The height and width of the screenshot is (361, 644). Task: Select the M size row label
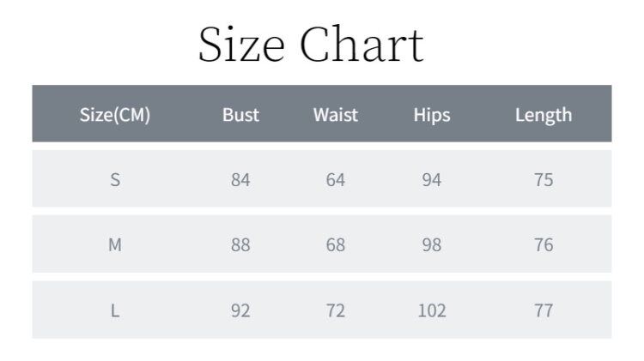115,245
